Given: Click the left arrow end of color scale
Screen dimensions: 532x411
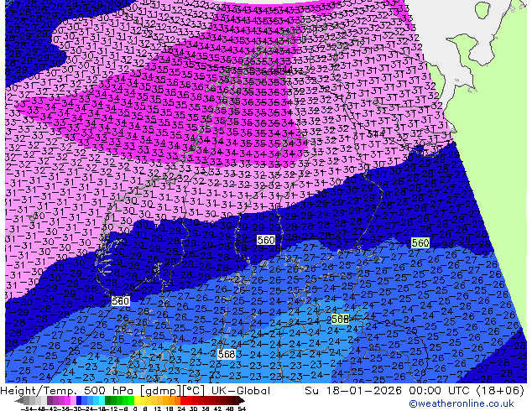Looking at the screenshot, I should click(x=19, y=401).
